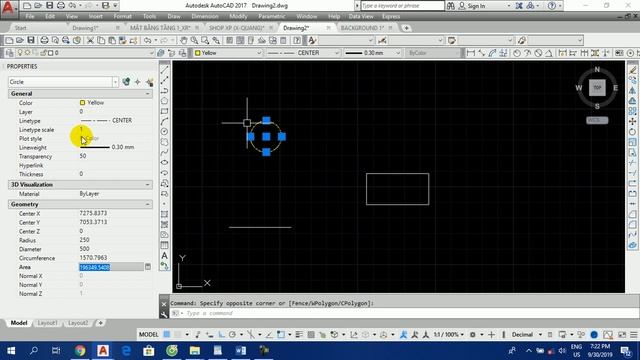Select the Polyline draw tool
Viewport: 640px width, 360px height.
click(164, 90)
